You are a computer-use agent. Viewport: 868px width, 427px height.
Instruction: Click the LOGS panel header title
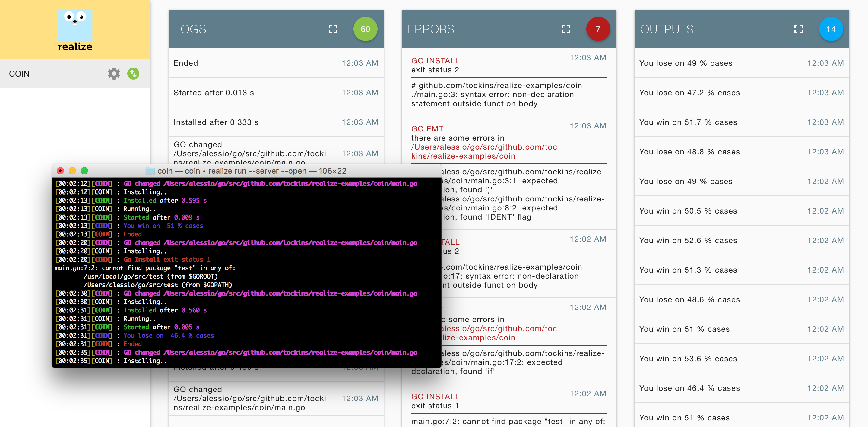[x=190, y=29]
